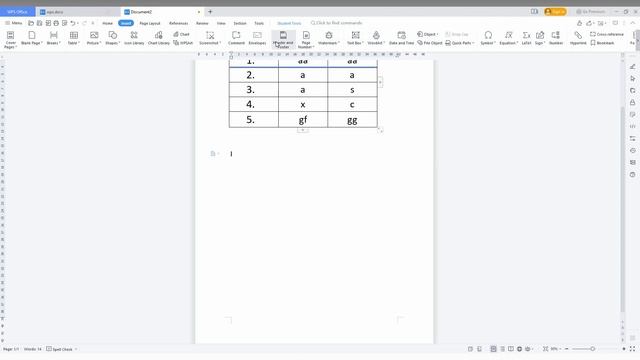Viewport: 640px width, 360px height.
Task: Insert a Hyperlink
Action: pyautogui.click(x=578, y=38)
